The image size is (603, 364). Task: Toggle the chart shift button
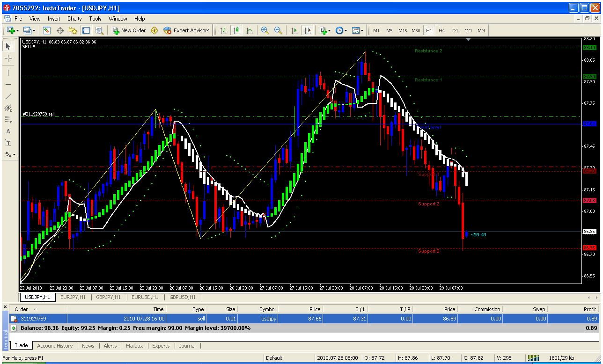308,30
